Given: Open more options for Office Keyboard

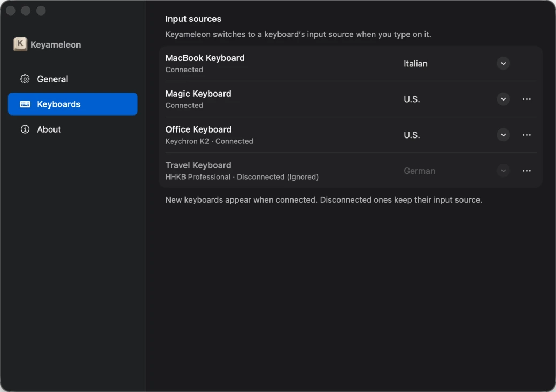Looking at the screenshot, I should (x=527, y=135).
